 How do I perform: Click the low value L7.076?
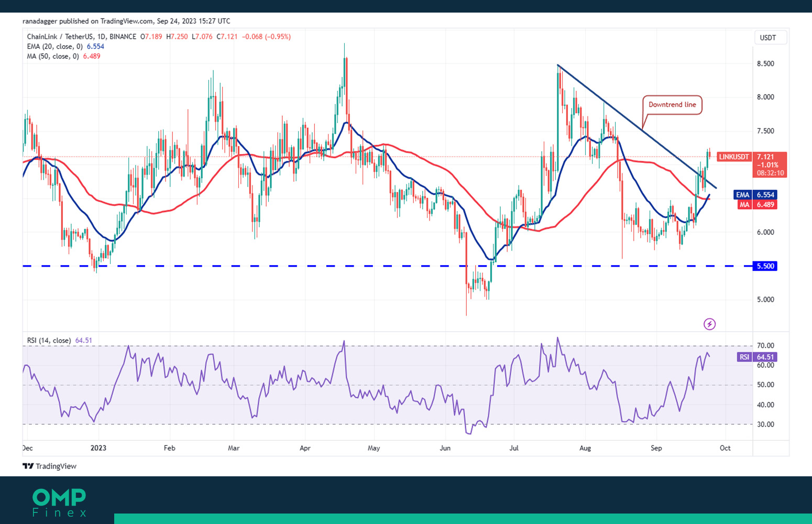pos(203,37)
